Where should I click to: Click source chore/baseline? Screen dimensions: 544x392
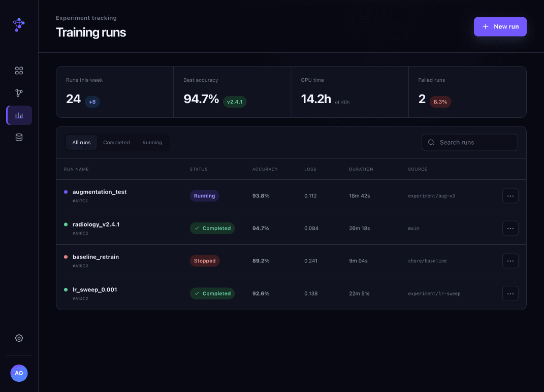427,261
